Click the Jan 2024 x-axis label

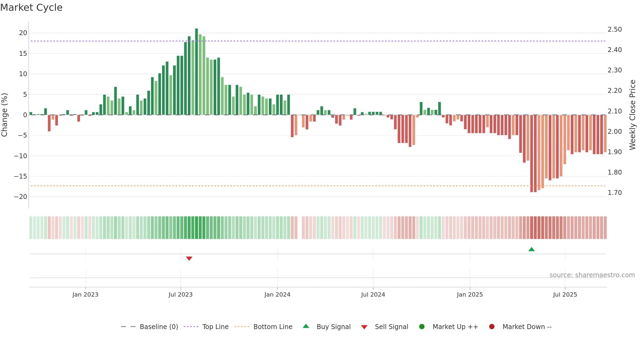tap(277, 295)
